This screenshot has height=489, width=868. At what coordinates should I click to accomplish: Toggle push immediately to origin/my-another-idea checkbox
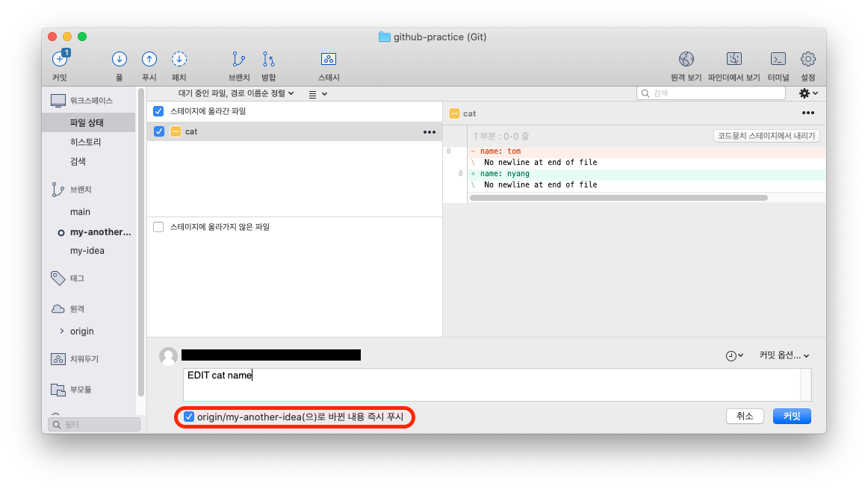click(189, 417)
